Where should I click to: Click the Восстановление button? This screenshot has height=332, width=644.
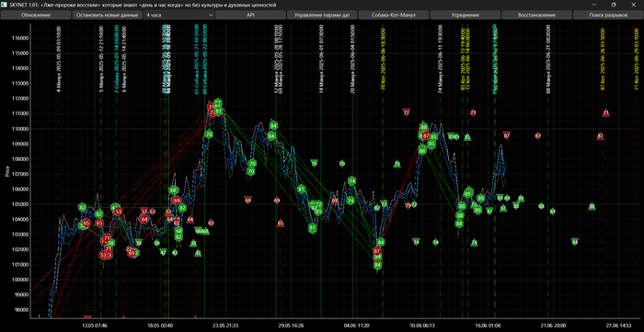click(x=536, y=16)
